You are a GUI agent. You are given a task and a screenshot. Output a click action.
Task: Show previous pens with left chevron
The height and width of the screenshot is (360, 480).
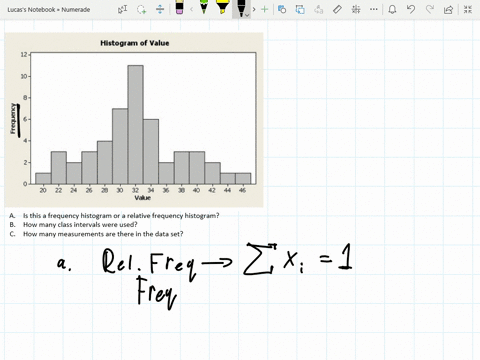(191, 9)
